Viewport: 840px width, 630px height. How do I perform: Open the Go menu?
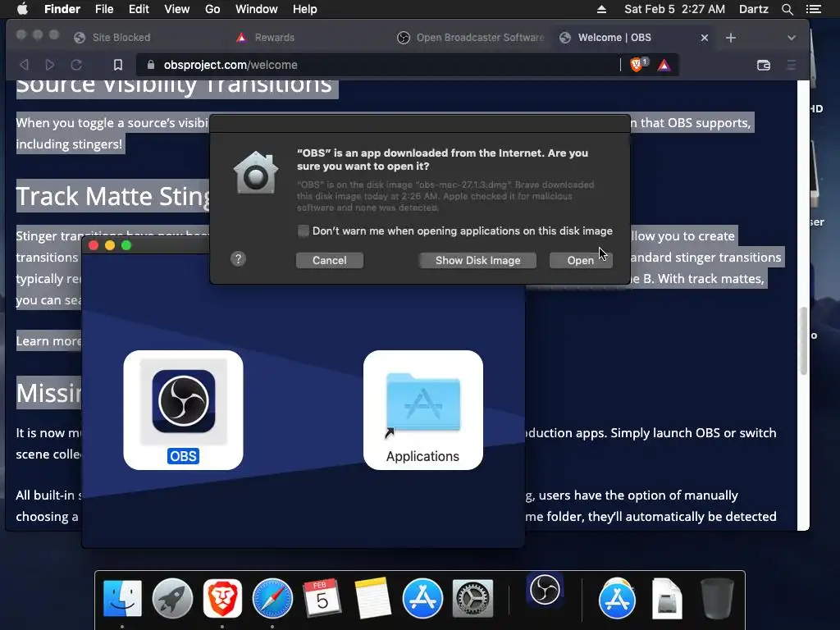pyautogui.click(x=212, y=9)
